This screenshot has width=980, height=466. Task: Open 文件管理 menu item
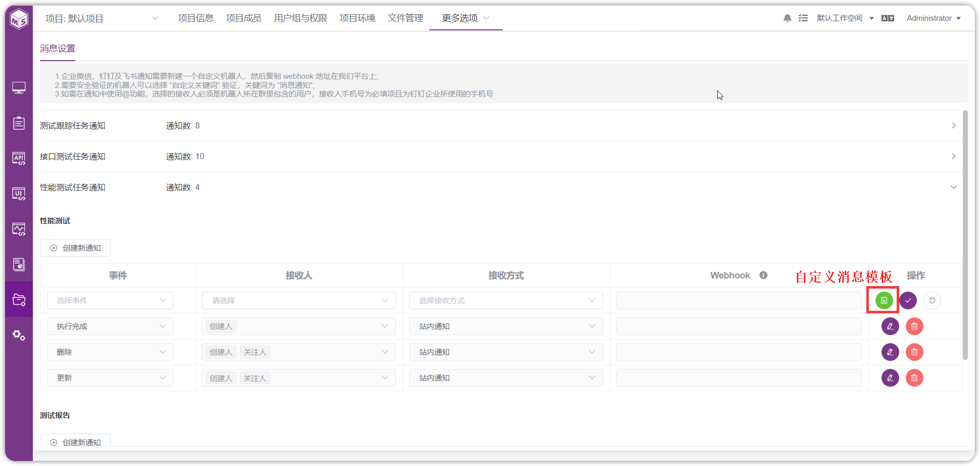(x=405, y=18)
